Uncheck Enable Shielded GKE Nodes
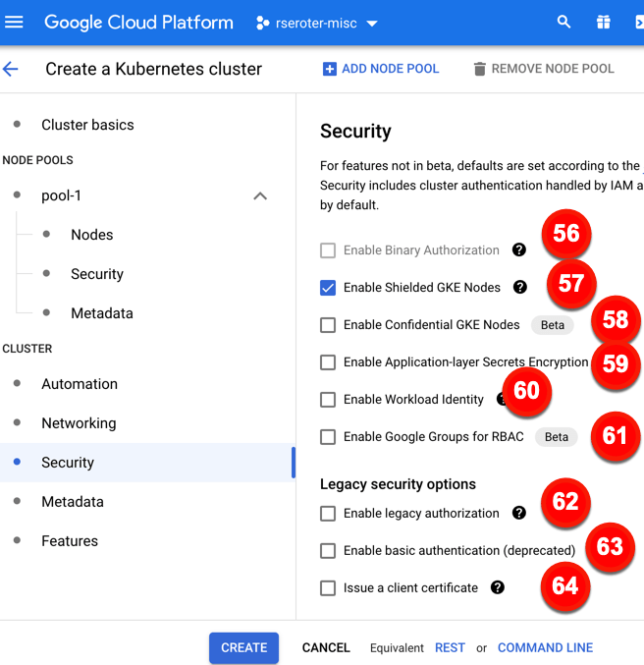 point(328,288)
